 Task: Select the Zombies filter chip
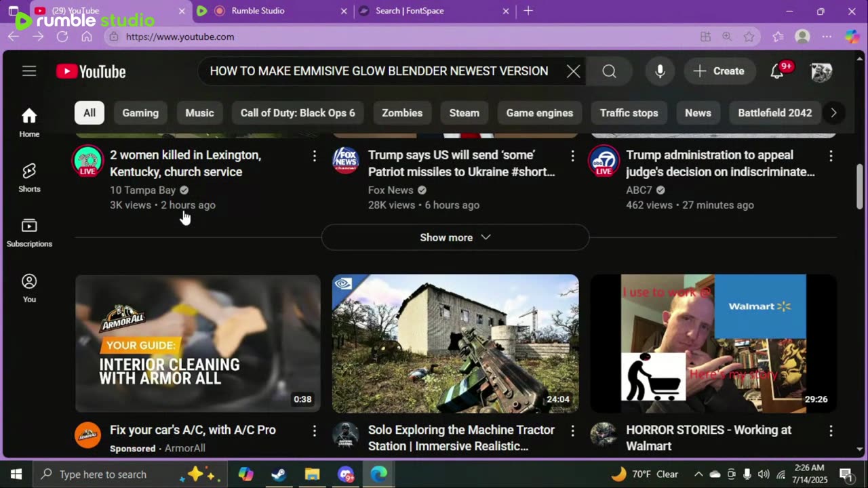tap(402, 113)
